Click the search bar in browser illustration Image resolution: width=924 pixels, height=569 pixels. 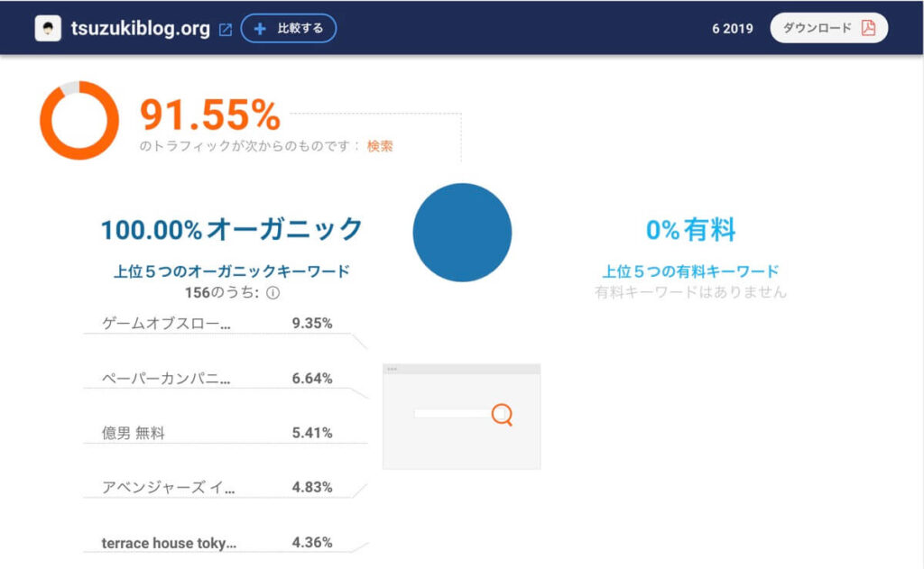(x=453, y=414)
